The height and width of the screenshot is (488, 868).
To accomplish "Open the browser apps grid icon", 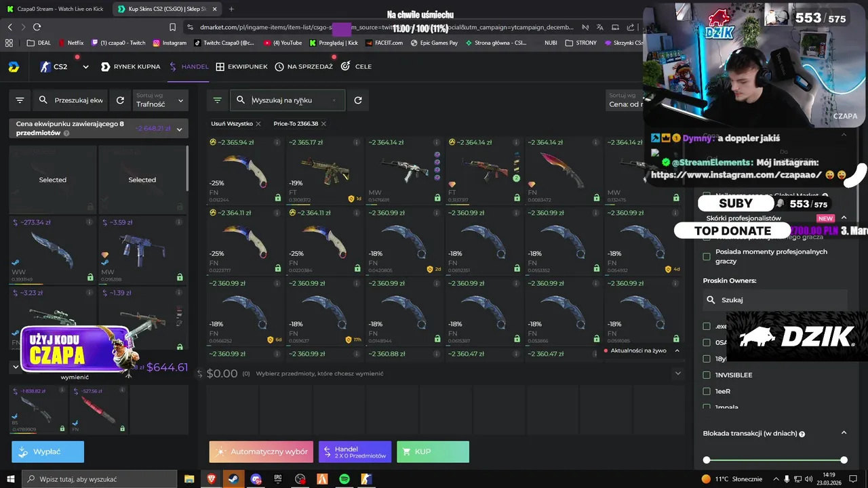I will pos(9,43).
